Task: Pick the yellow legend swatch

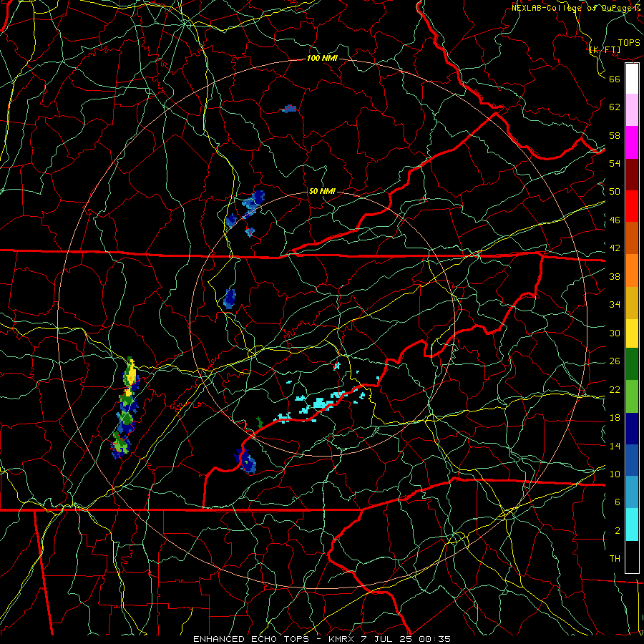Action: point(632,333)
